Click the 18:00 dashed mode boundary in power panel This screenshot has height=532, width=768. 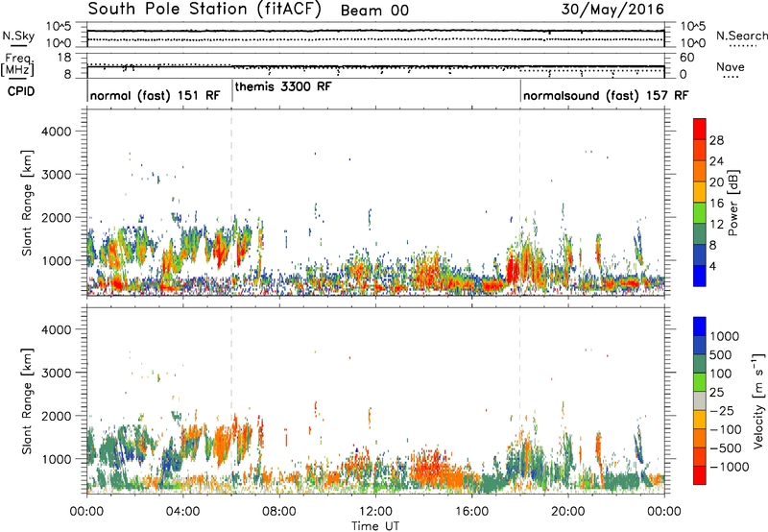tap(520, 203)
